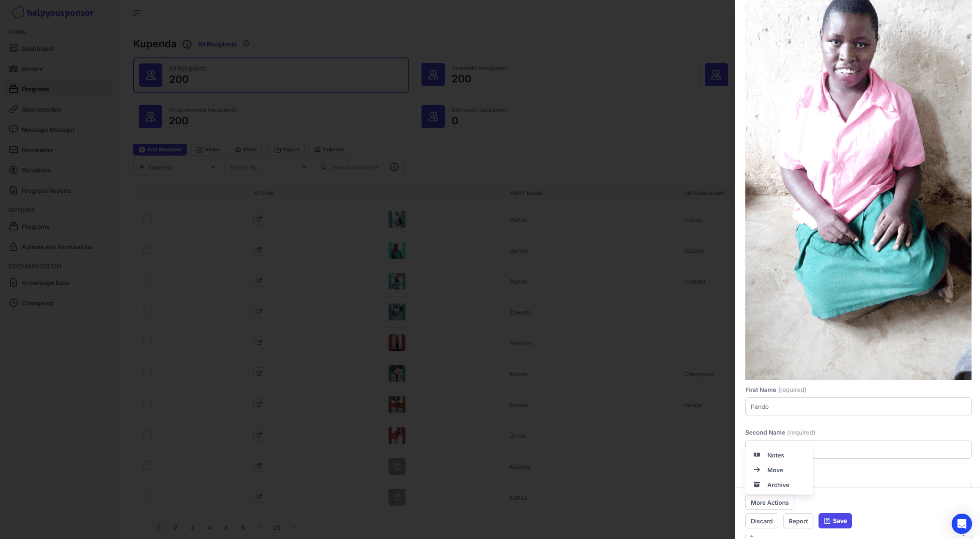The width and height of the screenshot is (980, 539).
Task: Open the chat support bubble
Action: point(961,524)
